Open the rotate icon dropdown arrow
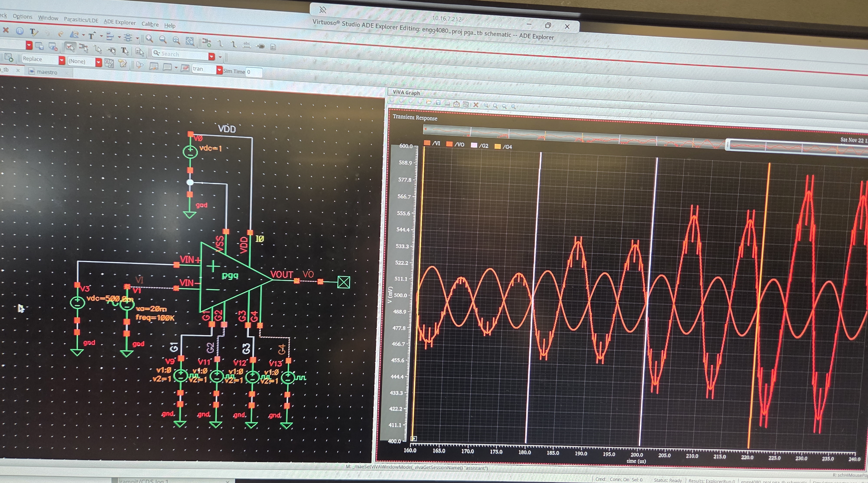Viewport: 868px width, 483px height. 83,35
